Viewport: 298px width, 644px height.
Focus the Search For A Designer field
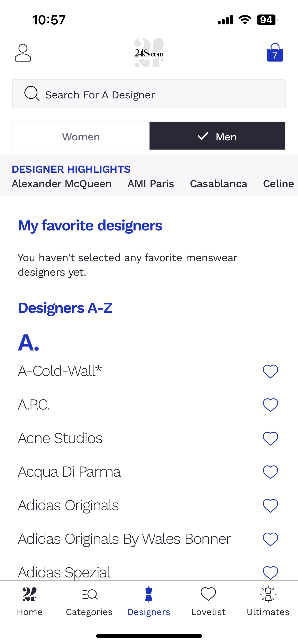[x=149, y=94]
